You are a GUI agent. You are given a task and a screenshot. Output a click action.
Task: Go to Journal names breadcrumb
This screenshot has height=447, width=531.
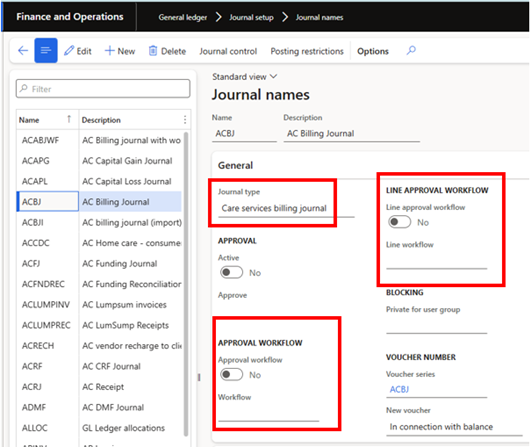319,17
